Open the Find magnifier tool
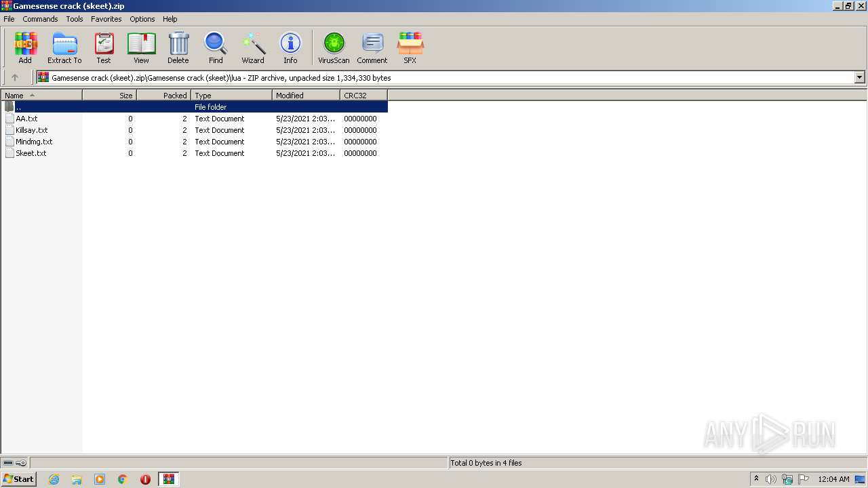Image resolution: width=868 pixels, height=488 pixels. [x=216, y=47]
